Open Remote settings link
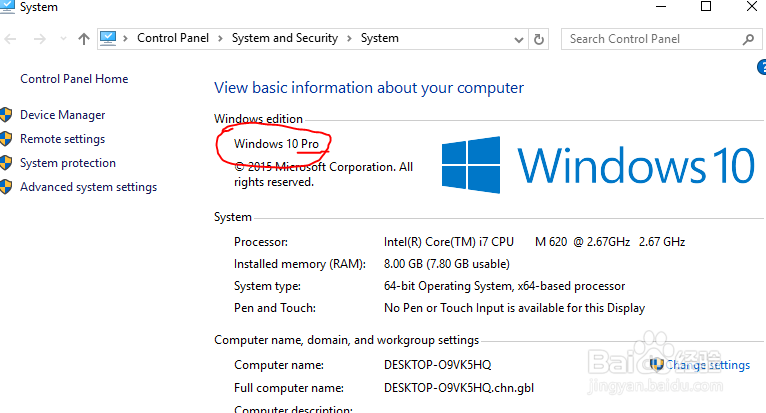Image resolution: width=766 pixels, height=413 pixels. [63, 139]
